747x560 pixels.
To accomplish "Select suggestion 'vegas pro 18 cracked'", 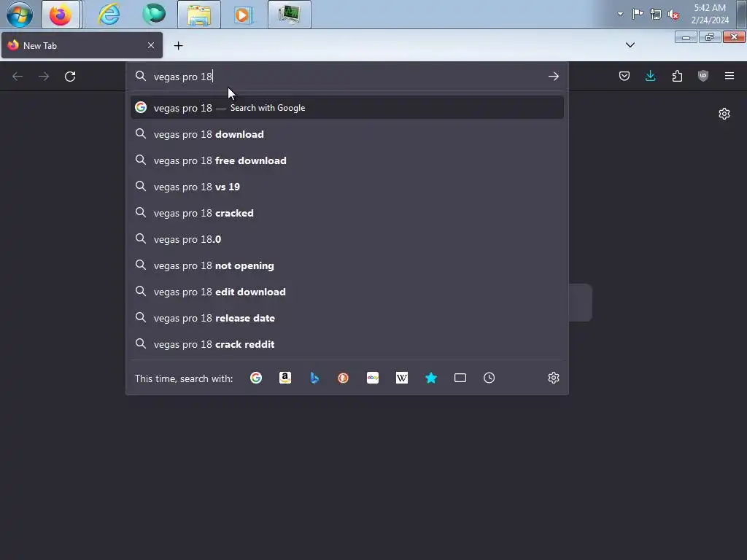I will coord(347,213).
